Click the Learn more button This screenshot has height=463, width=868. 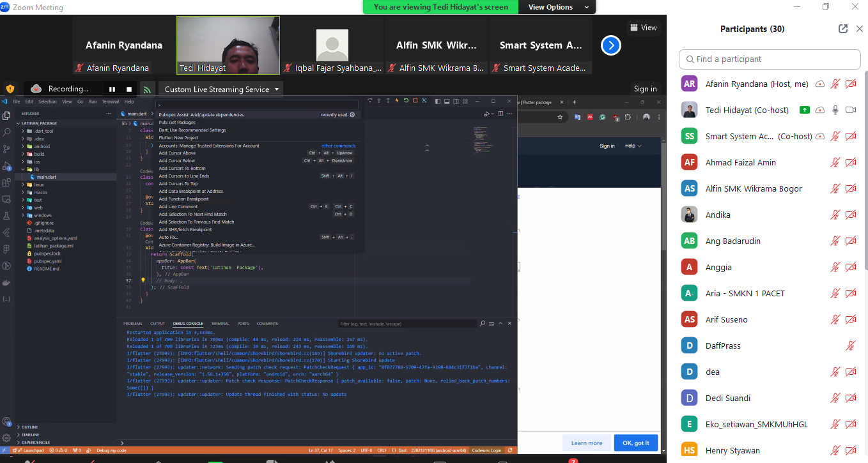tap(586, 443)
